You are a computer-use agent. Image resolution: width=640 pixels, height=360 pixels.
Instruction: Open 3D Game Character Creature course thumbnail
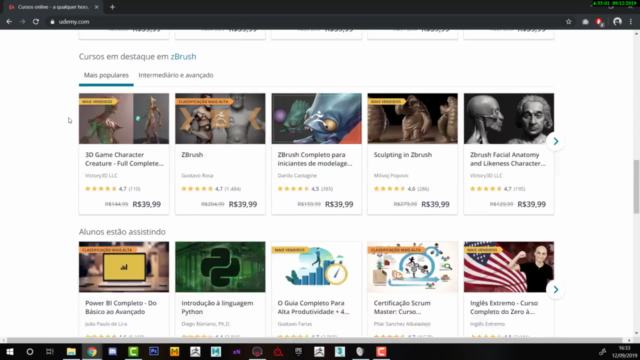[124, 118]
